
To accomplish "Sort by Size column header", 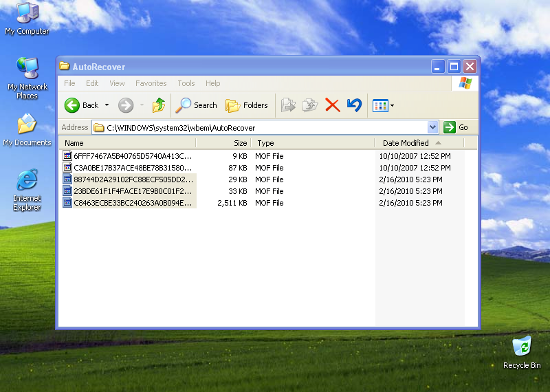I will (223, 143).
